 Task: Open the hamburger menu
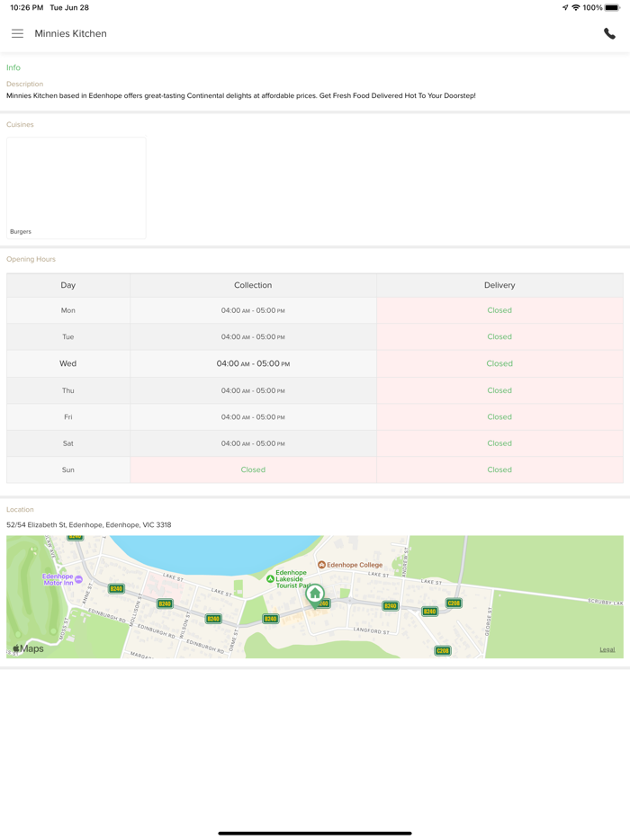[17, 33]
